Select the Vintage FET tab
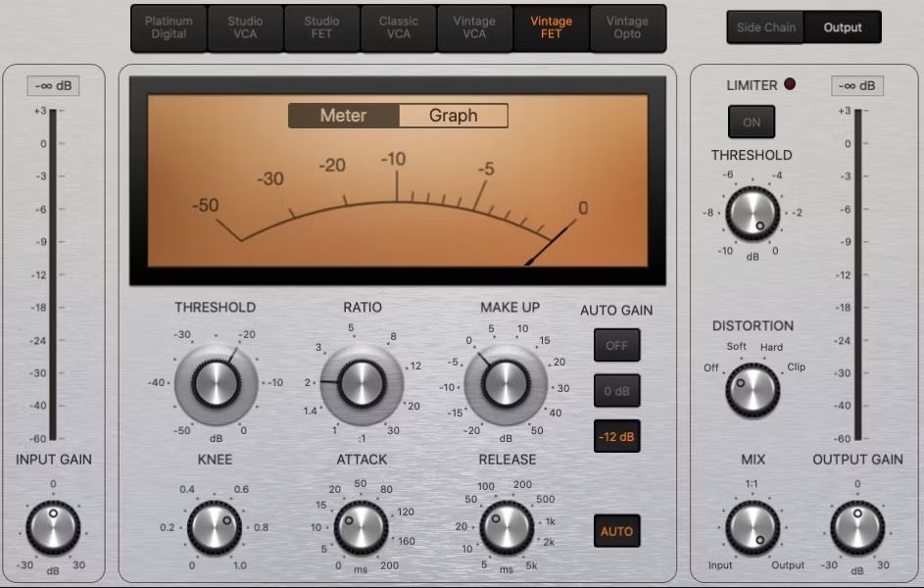 (x=551, y=27)
